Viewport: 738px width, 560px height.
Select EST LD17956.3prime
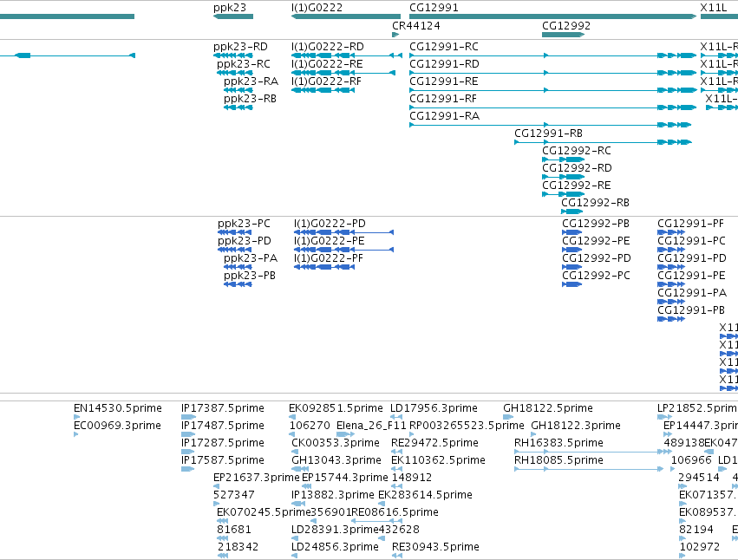coord(396,417)
